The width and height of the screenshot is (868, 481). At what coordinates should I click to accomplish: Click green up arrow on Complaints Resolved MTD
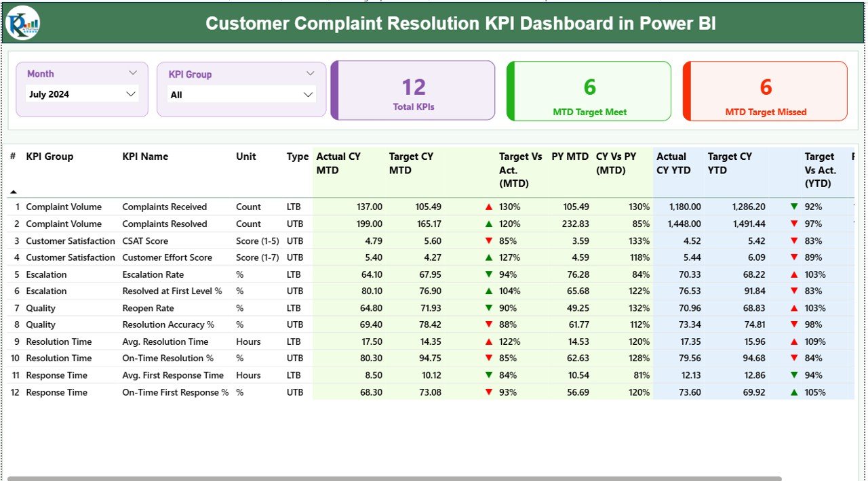point(488,224)
